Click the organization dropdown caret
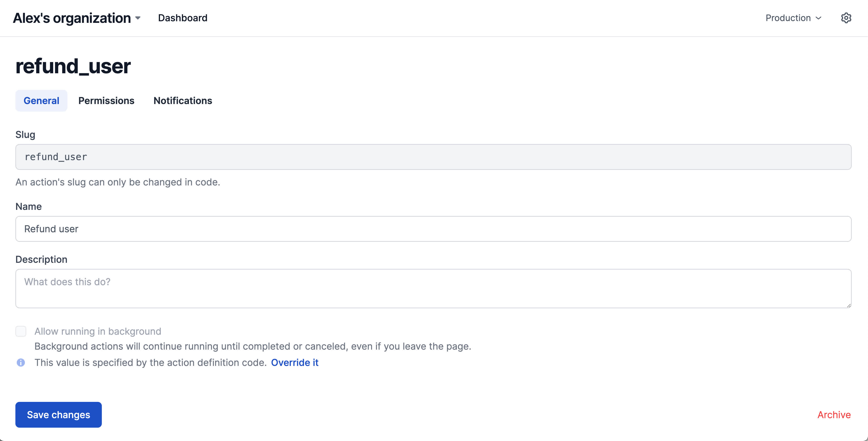 point(138,18)
